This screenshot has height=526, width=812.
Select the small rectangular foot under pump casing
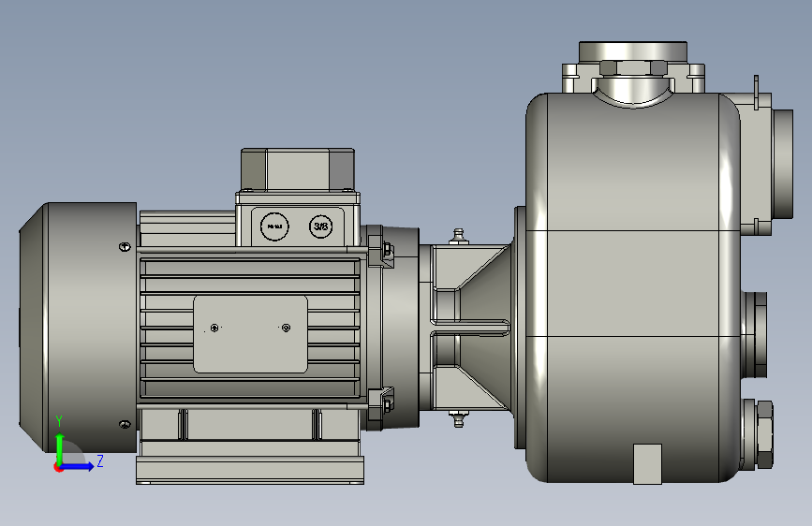[x=647, y=464]
